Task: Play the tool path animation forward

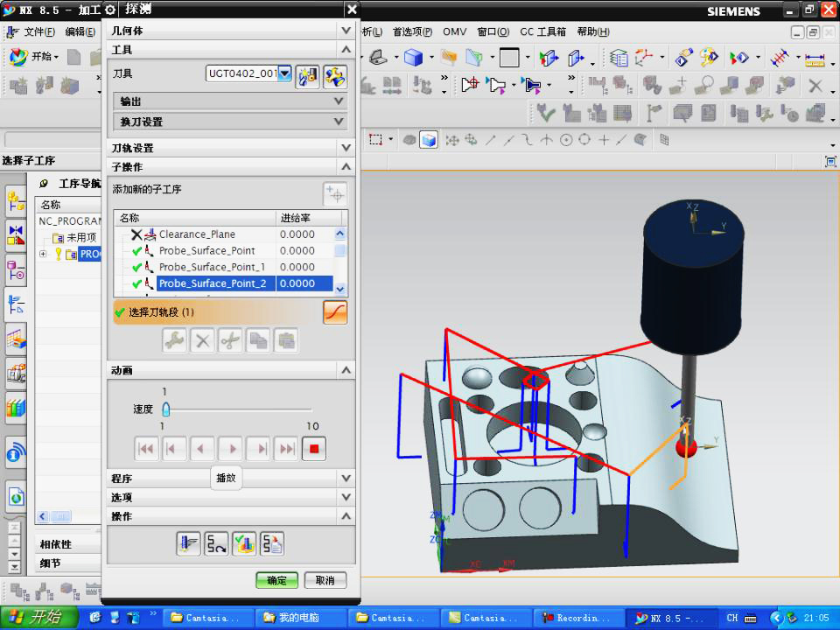Action: 230,449
